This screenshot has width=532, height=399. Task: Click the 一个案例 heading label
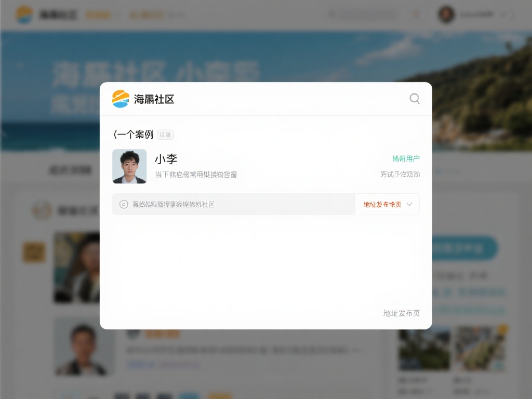coord(135,135)
